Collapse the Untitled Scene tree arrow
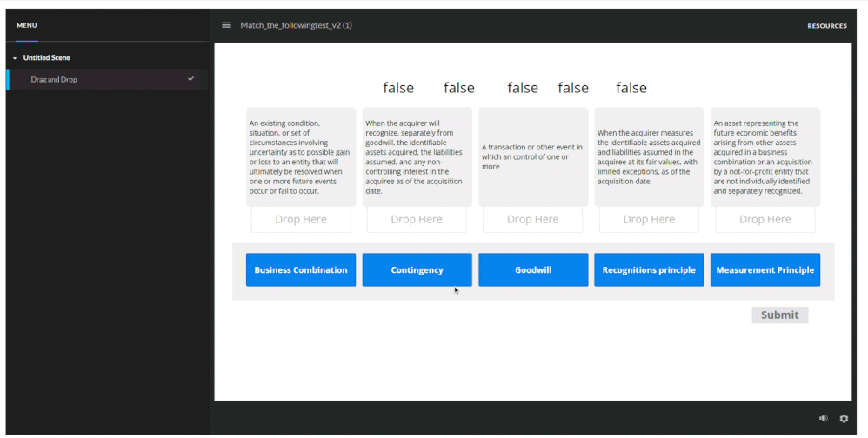Screen dimensions: 868x438 click(x=15, y=58)
